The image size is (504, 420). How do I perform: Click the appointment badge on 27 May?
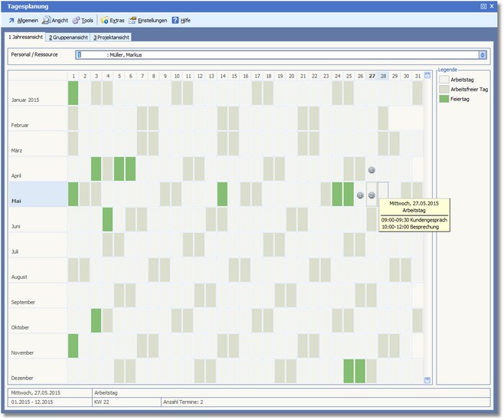pos(371,195)
